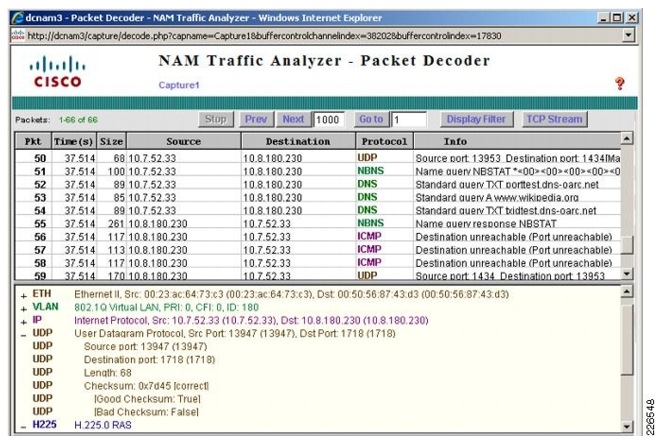Open the address bar dropdown arrow
Image resolution: width=662 pixels, height=443 pixels.
(628, 35)
